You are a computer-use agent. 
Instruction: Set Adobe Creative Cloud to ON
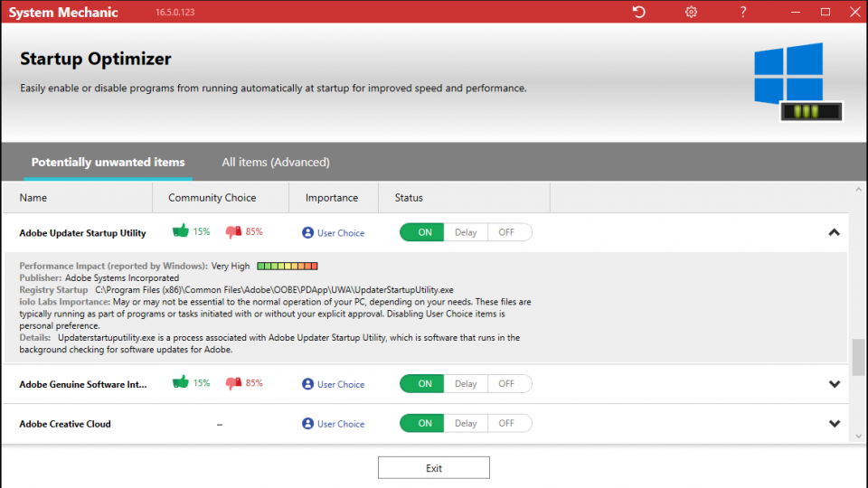[x=422, y=423]
